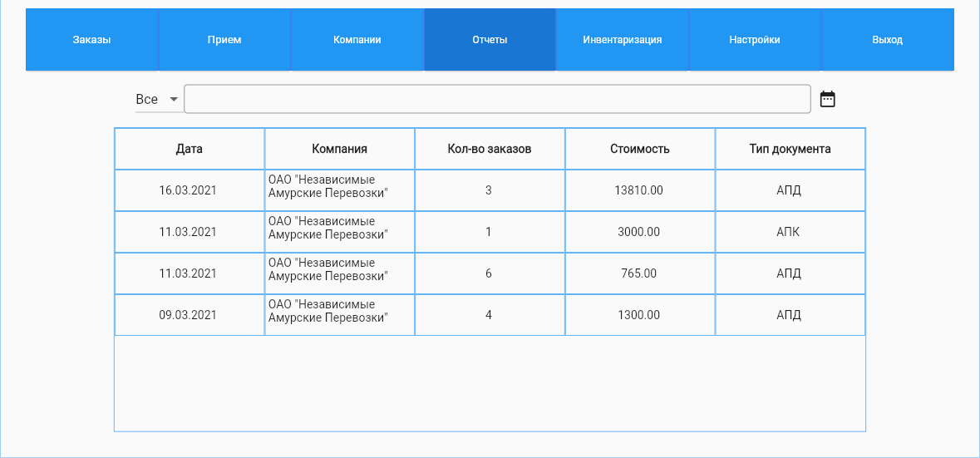Go to the Компании tab
The image size is (980, 458).
(357, 39)
